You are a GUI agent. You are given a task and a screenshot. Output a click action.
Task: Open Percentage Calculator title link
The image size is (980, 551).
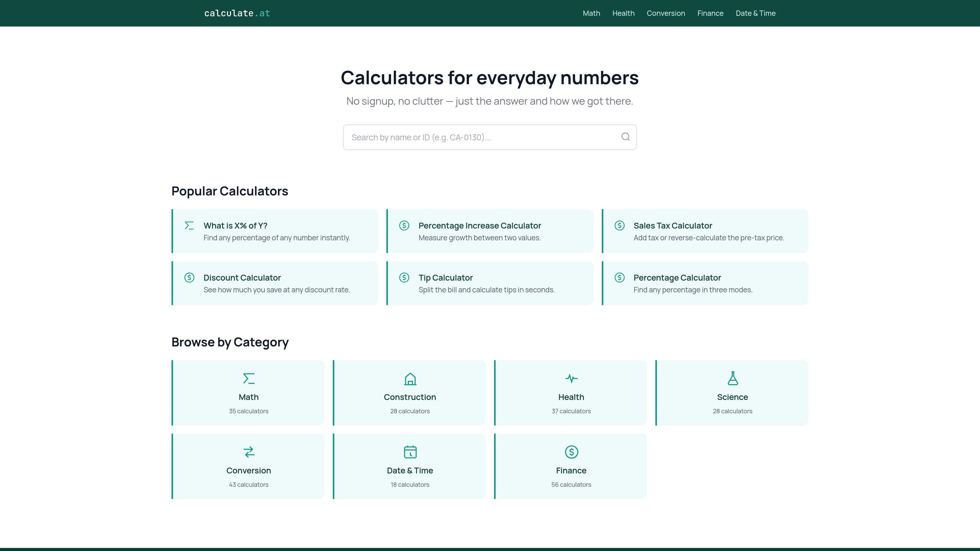coord(677,278)
